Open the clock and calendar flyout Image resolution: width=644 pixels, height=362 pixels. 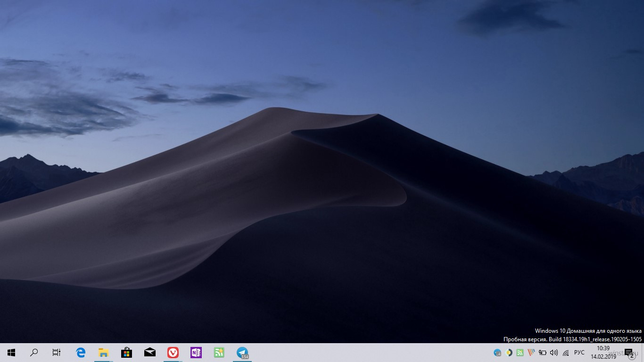[x=603, y=352]
